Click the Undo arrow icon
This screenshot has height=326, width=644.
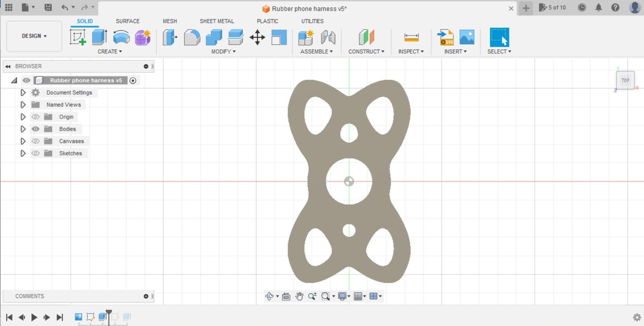64,7
